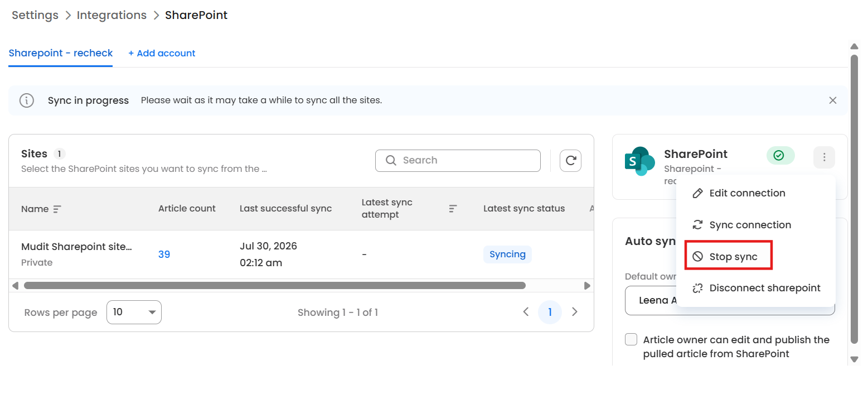
Task: Click + Add account link
Action: click(162, 54)
